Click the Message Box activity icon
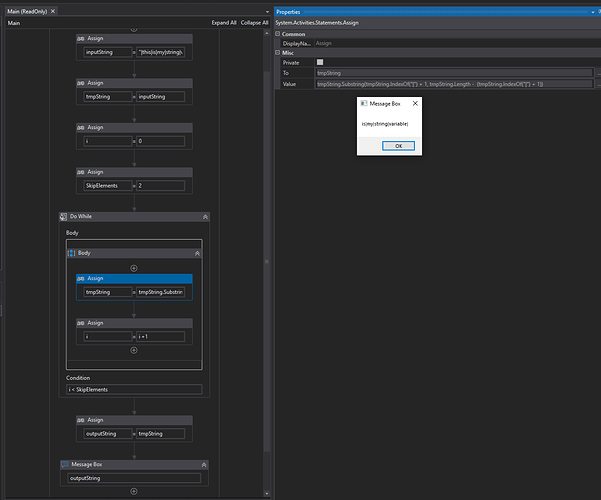The height and width of the screenshot is (500, 601). [x=65, y=464]
